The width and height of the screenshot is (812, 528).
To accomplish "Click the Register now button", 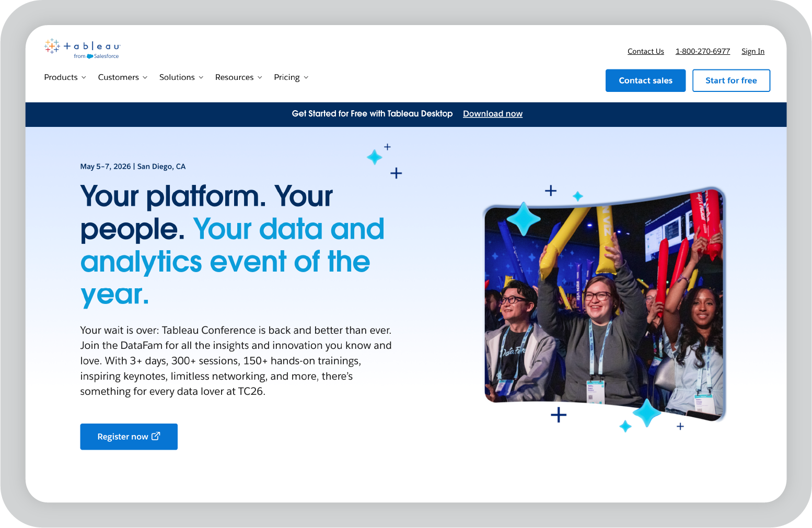I will click(x=129, y=437).
